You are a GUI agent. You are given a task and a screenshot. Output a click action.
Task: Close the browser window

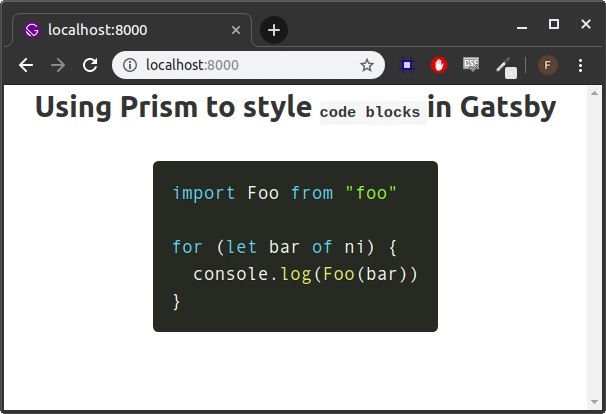click(586, 24)
